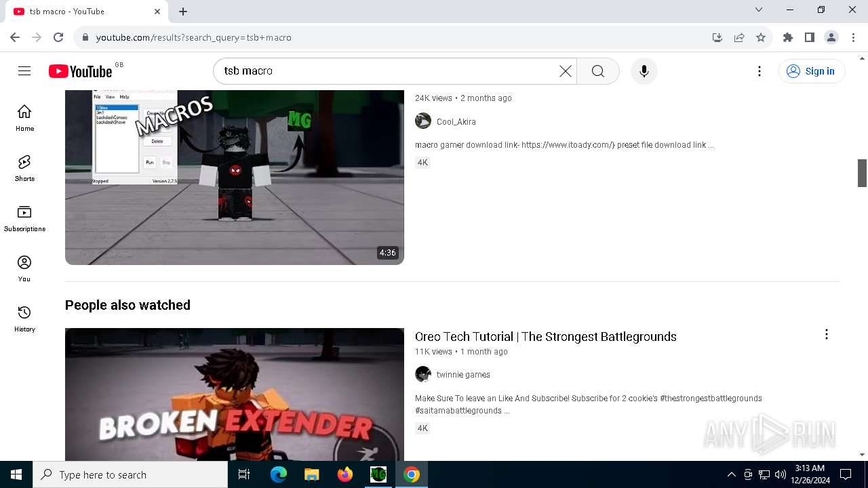Launch Microsoft Edge from taskbar
Image resolution: width=868 pixels, height=488 pixels.
pos(279,474)
